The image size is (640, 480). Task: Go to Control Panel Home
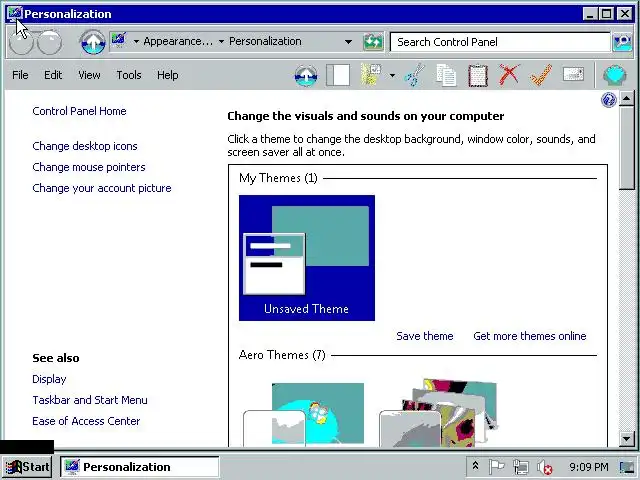(79, 111)
